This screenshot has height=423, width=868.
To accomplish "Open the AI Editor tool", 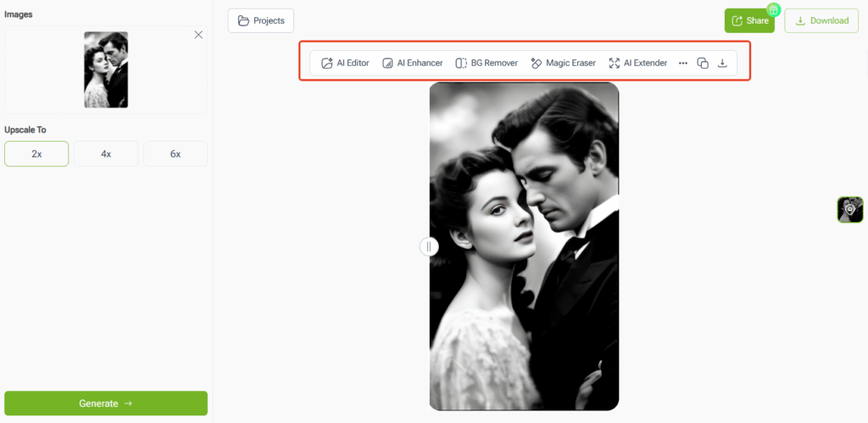I will 346,63.
